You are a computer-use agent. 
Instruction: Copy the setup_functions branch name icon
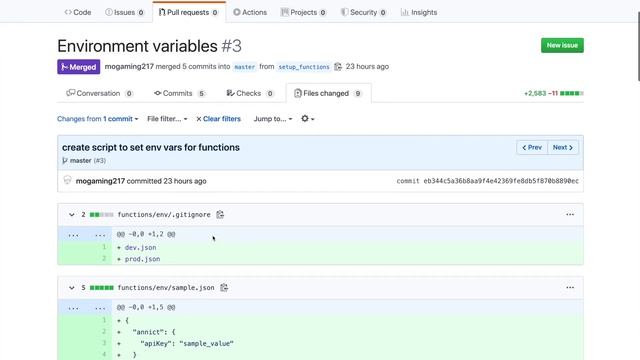click(338, 67)
